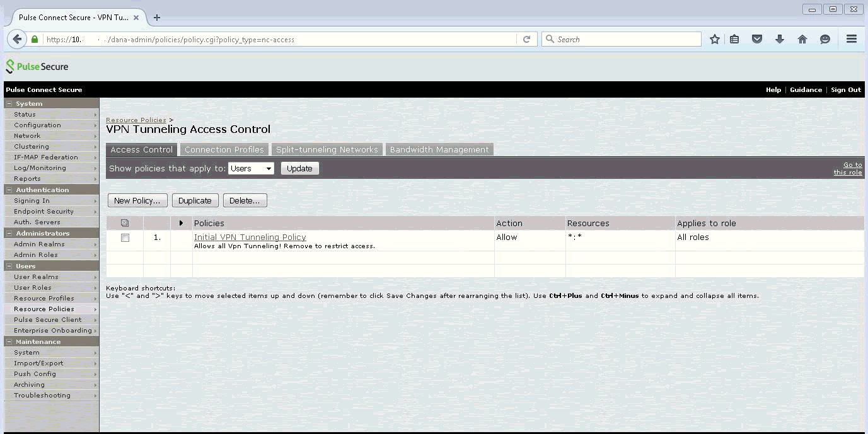
Task: Click in the browser Search field
Action: (x=624, y=39)
